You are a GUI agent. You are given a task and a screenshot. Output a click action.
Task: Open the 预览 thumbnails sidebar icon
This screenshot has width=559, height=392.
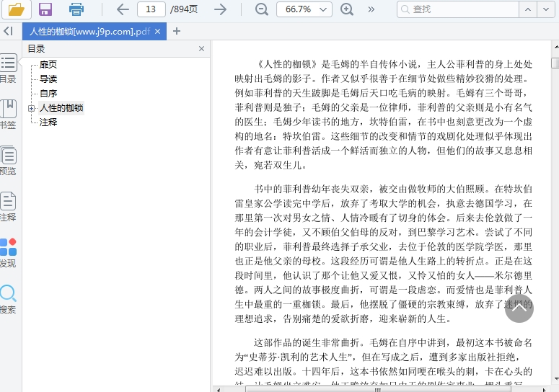coord(8,161)
